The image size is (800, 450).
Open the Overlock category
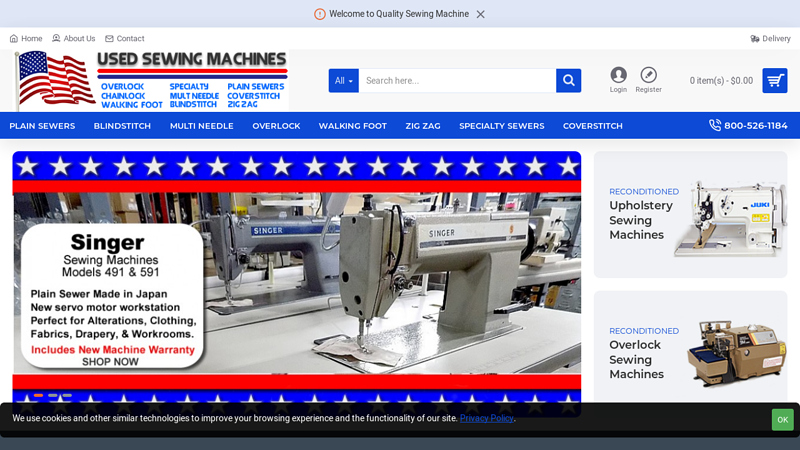276,126
